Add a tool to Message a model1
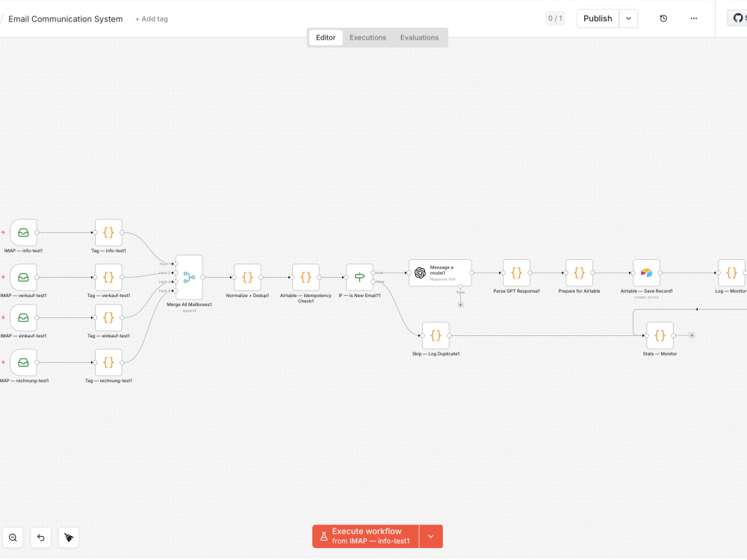 460,305
